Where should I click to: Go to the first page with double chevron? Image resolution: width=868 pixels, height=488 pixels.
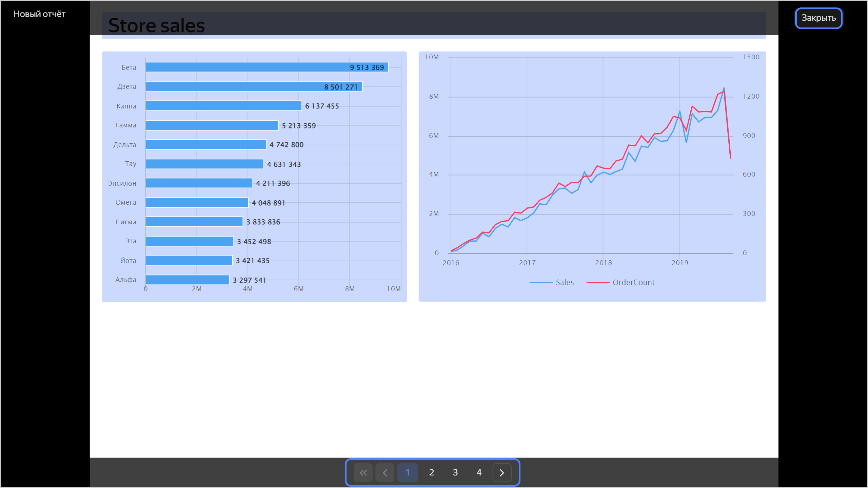click(363, 472)
